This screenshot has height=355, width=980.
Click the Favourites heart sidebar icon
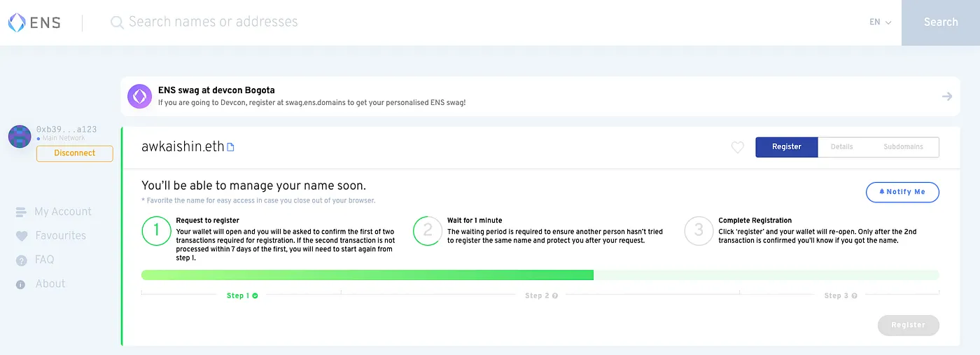pos(22,237)
